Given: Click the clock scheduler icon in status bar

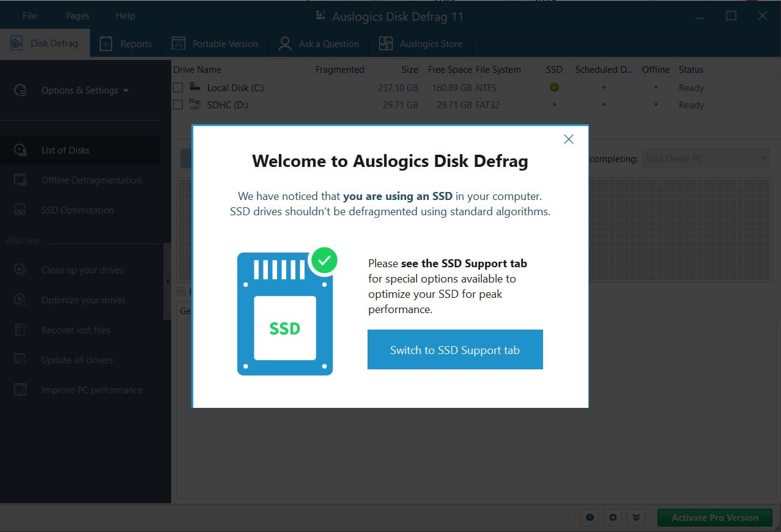Looking at the screenshot, I should (x=590, y=517).
